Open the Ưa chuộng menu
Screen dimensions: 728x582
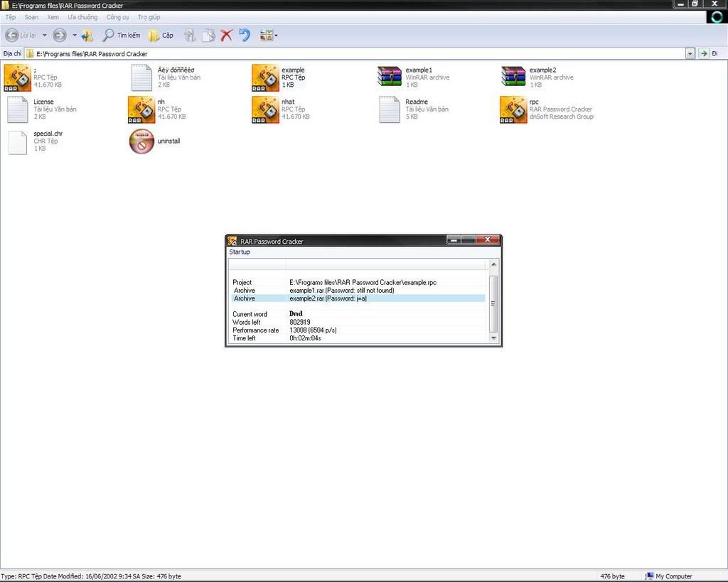[82, 17]
